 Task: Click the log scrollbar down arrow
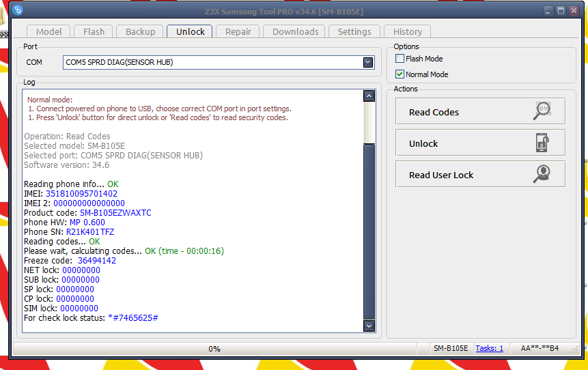(x=369, y=326)
